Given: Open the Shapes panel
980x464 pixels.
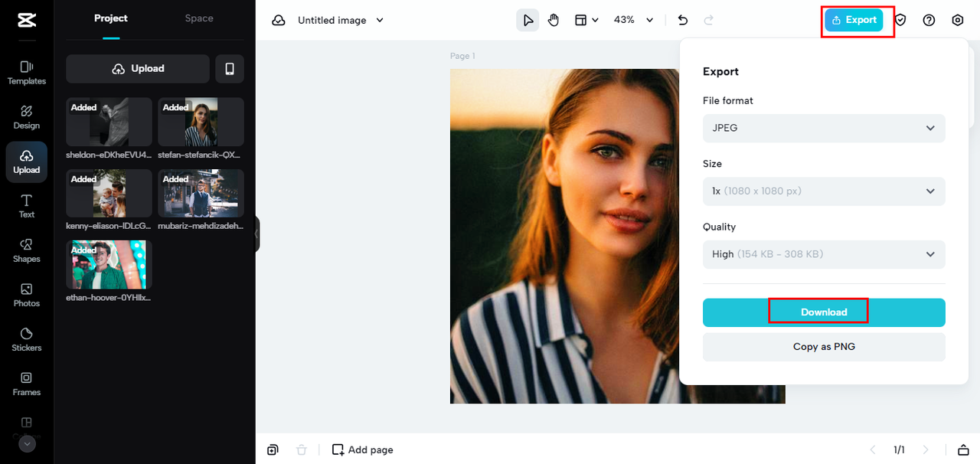Looking at the screenshot, I should (x=27, y=250).
